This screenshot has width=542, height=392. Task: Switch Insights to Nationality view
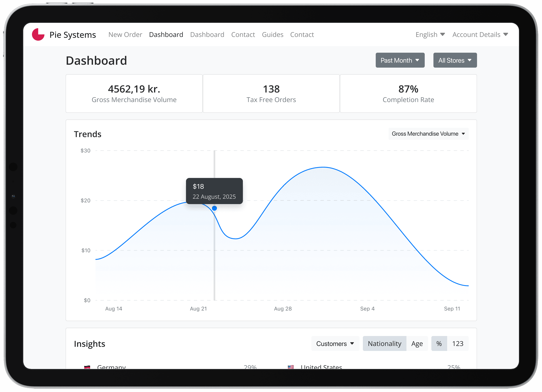click(384, 343)
